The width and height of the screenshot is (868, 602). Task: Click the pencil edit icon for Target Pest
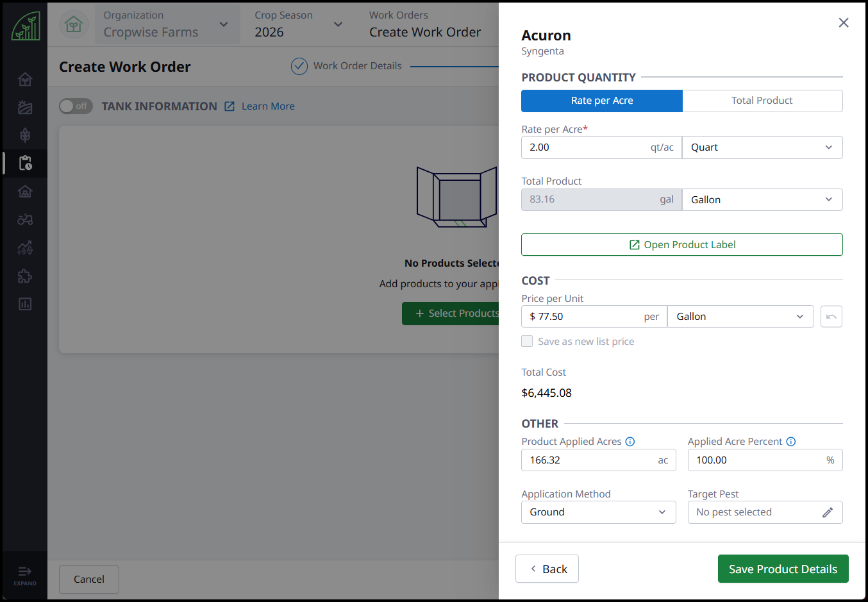[x=828, y=512]
